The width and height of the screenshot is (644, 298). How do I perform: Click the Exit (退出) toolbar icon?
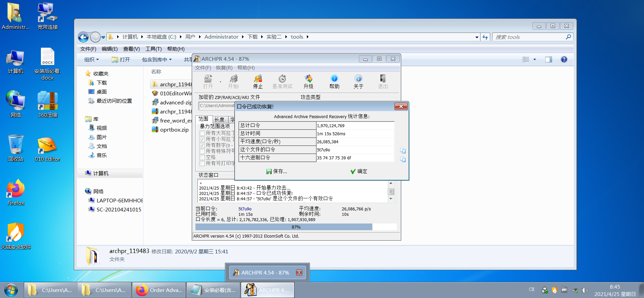[383, 82]
